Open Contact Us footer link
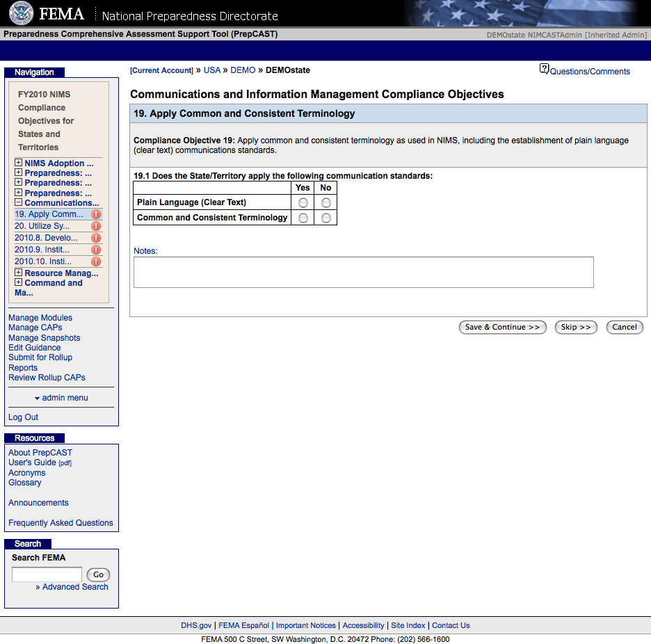Screen dimensions: 651x644 [451, 625]
